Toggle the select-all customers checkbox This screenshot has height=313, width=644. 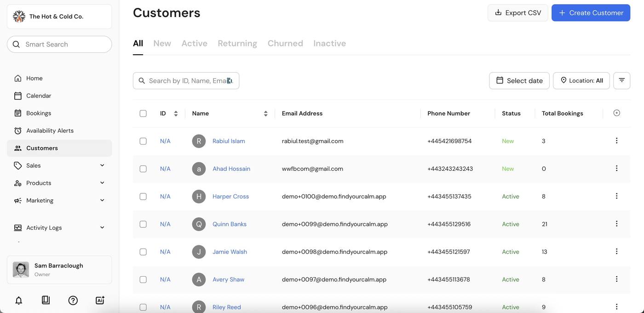pos(143,113)
